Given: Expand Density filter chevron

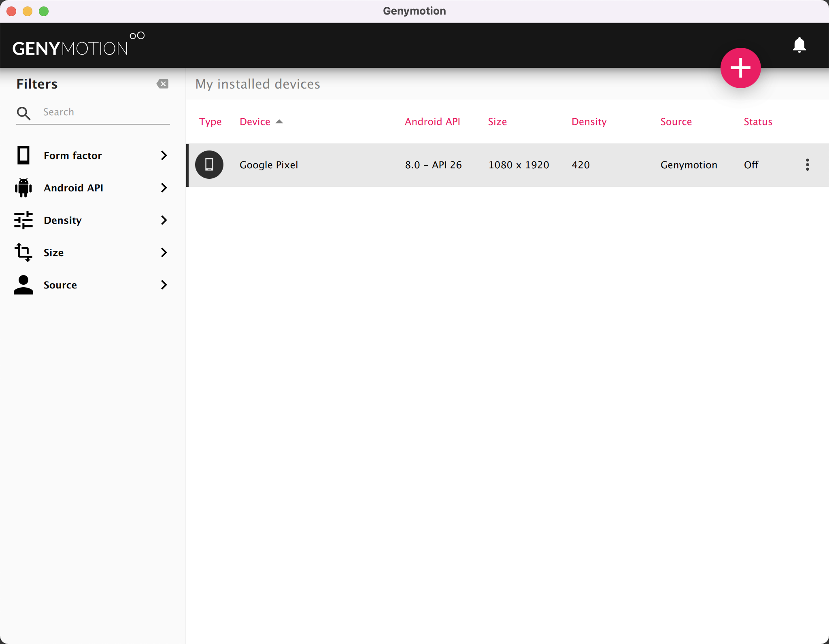Looking at the screenshot, I should 164,220.
